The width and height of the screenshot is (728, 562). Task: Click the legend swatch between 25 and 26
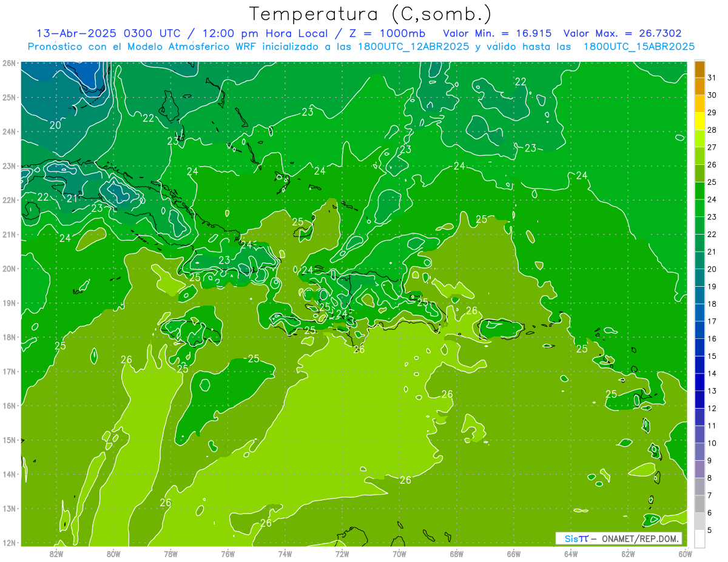(x=699, y=174)
